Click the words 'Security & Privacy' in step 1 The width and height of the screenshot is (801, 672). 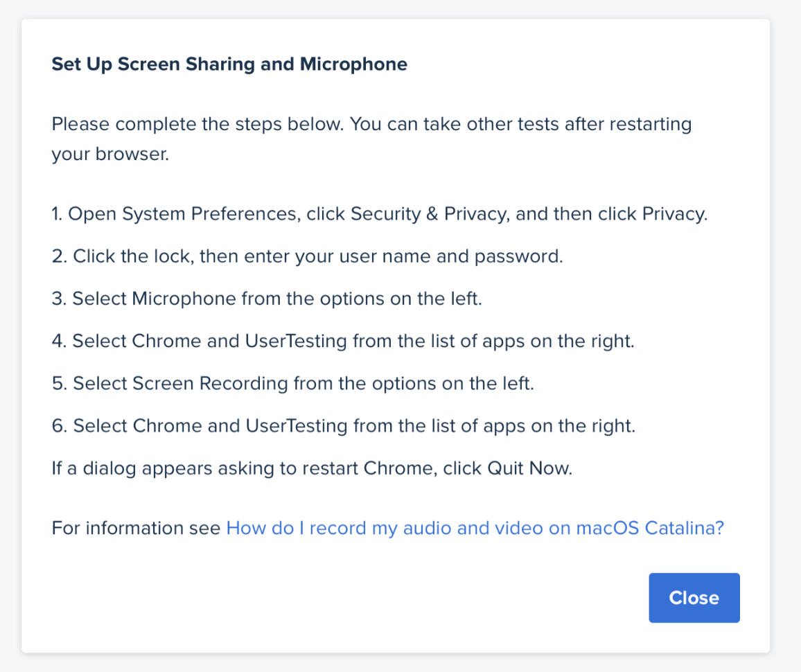430,214
